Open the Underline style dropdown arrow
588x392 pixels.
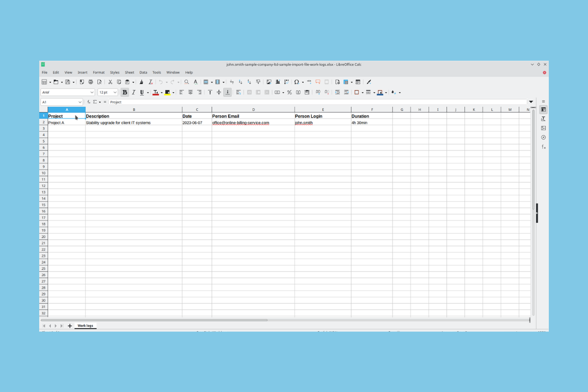(148, 92)
